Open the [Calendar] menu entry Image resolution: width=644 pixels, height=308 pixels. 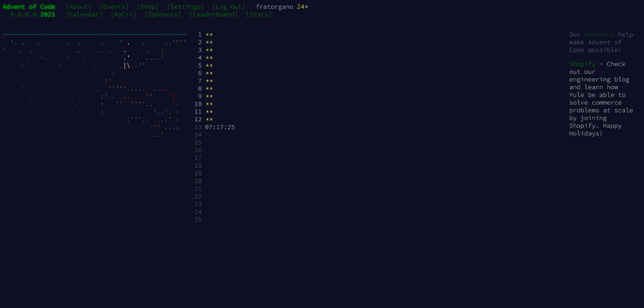pyautogui.click(x=84, y=14)
